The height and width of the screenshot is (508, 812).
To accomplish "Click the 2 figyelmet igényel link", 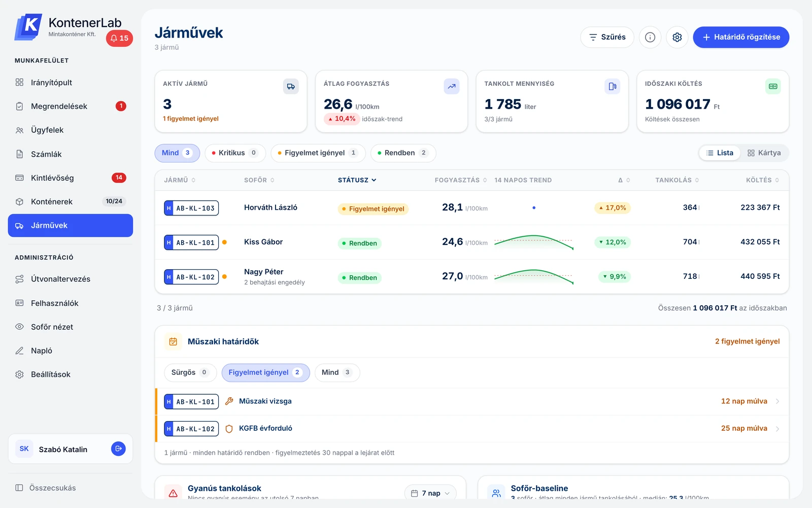I will point(748,341).
